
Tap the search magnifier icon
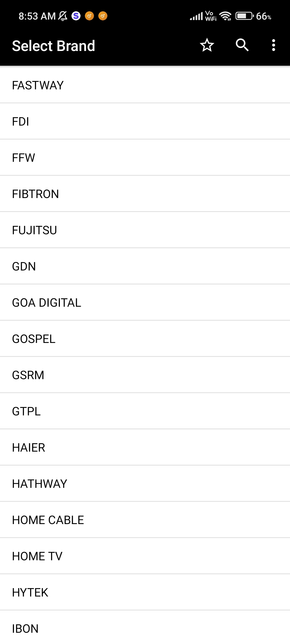tap(242, 45)
